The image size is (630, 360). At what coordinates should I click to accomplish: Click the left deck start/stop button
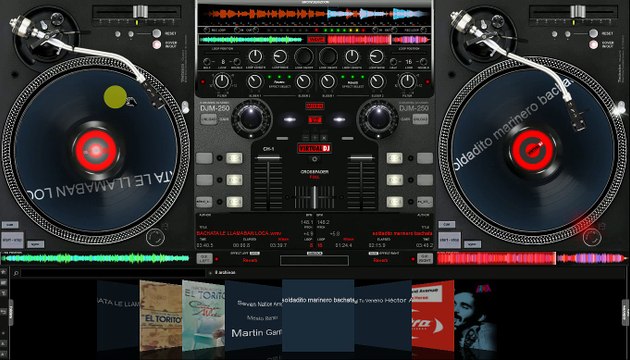[12, 240]
